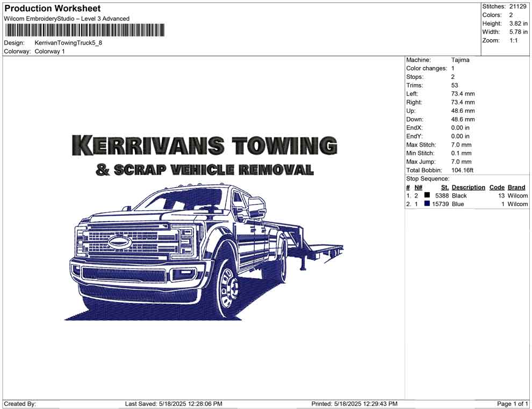532x409 pixels.
Task: Click the Last Saved timestamp in footer
Action: coord(174,404)
